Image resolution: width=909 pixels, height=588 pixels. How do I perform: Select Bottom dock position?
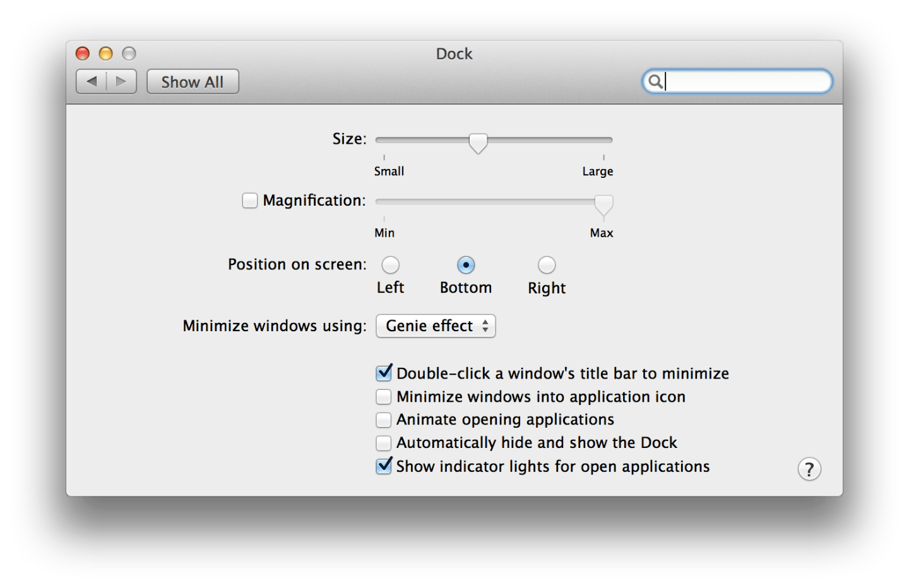[x=466, y=265]
